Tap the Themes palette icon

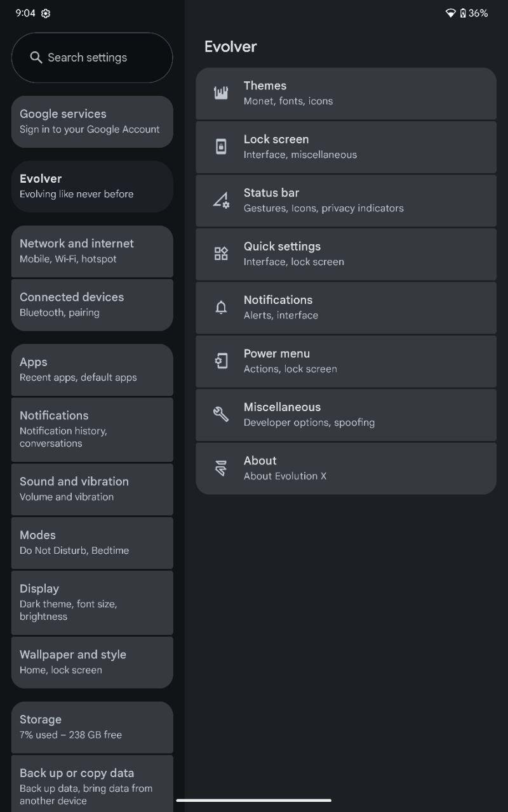point(221,93)
